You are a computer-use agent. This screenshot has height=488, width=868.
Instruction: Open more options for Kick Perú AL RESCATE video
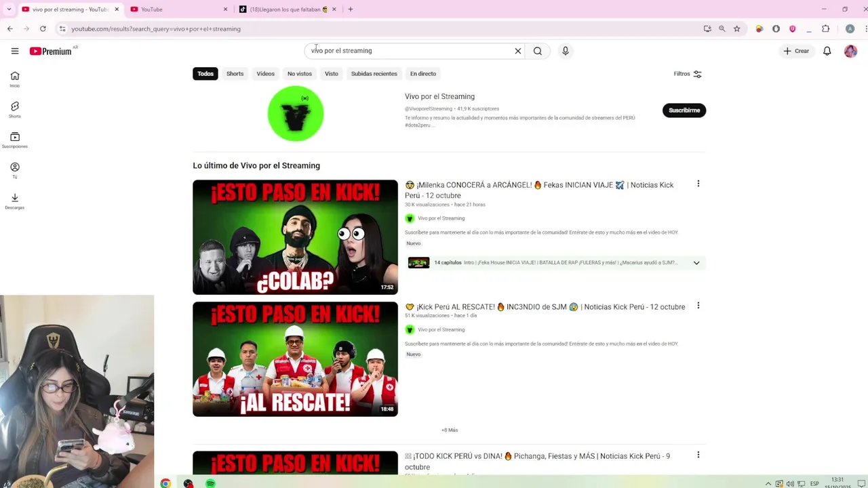(698, 306)
